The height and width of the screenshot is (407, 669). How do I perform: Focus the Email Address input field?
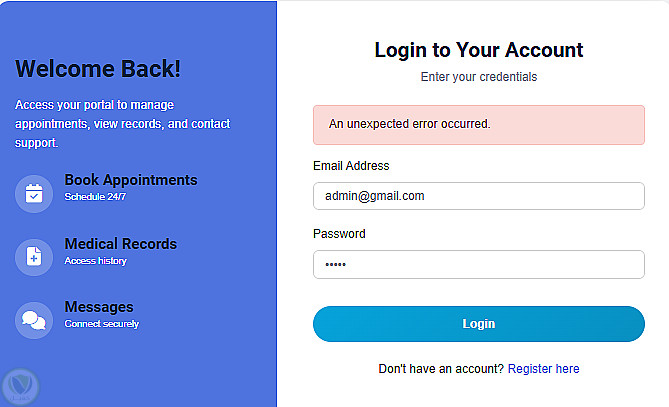478,196
